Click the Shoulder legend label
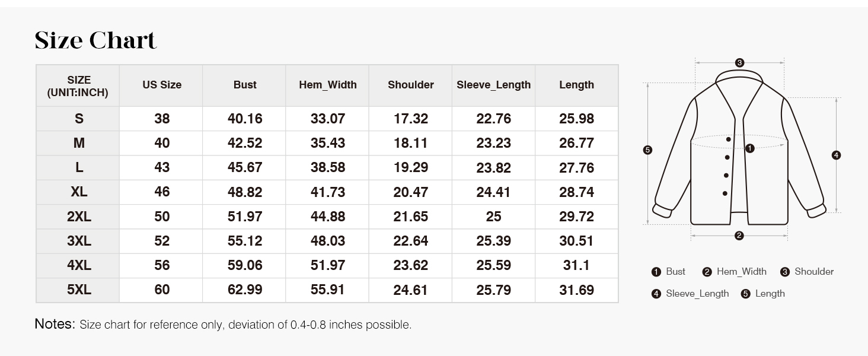Image resolution: width=868 pixels, height=356 pixels. point(814,271)
